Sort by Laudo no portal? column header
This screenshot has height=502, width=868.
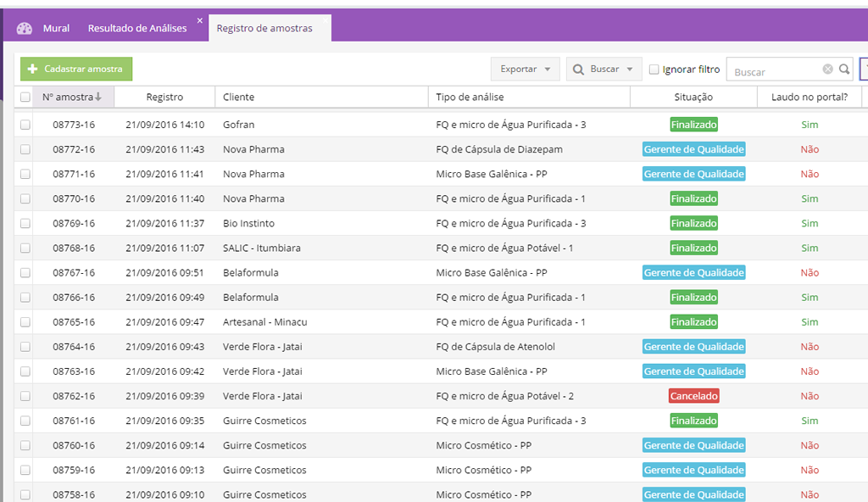(810, 97)
